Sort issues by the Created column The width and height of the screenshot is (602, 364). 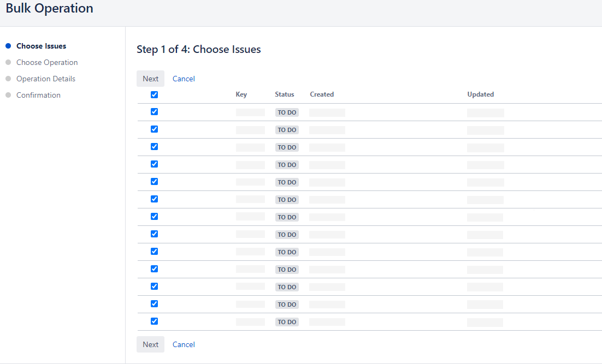(x=322, y=94)
